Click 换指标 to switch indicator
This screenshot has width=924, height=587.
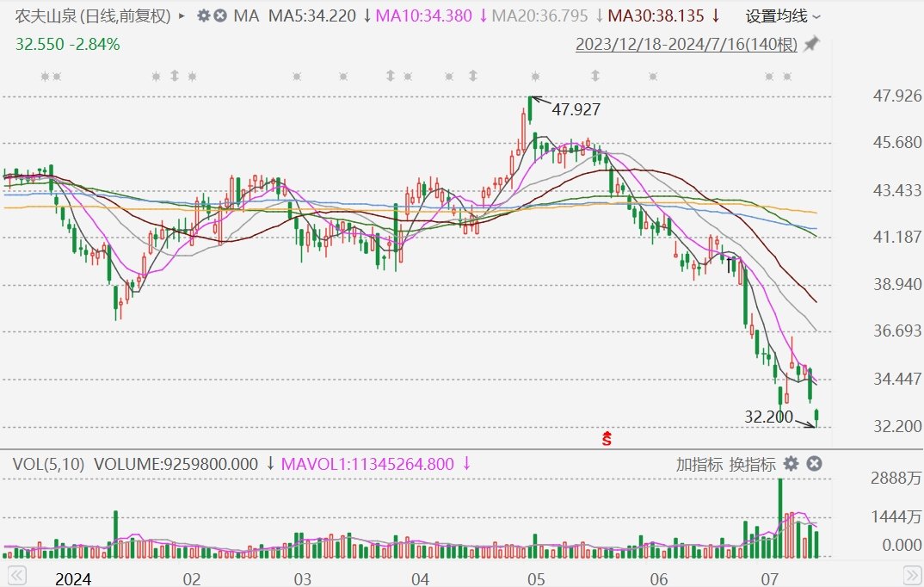(753, 464)
